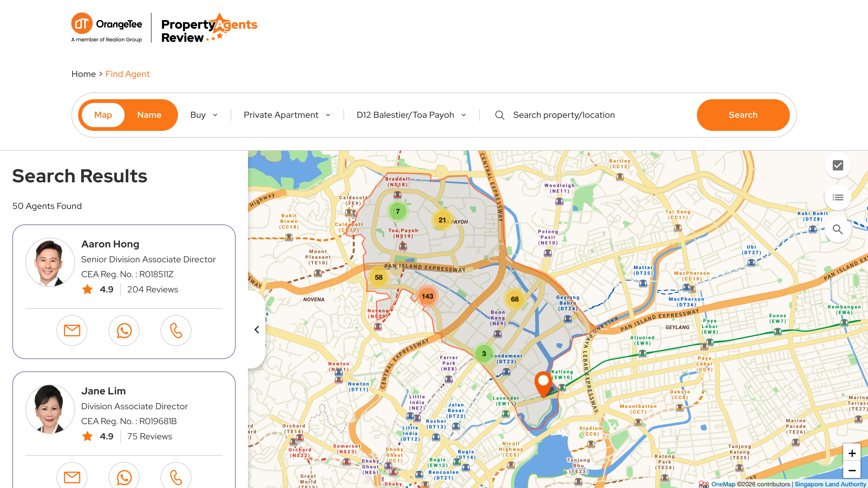The image size is (868, 488).
Task: Open the green cluster marker showing 7
Action: click(x=398, y=211)
